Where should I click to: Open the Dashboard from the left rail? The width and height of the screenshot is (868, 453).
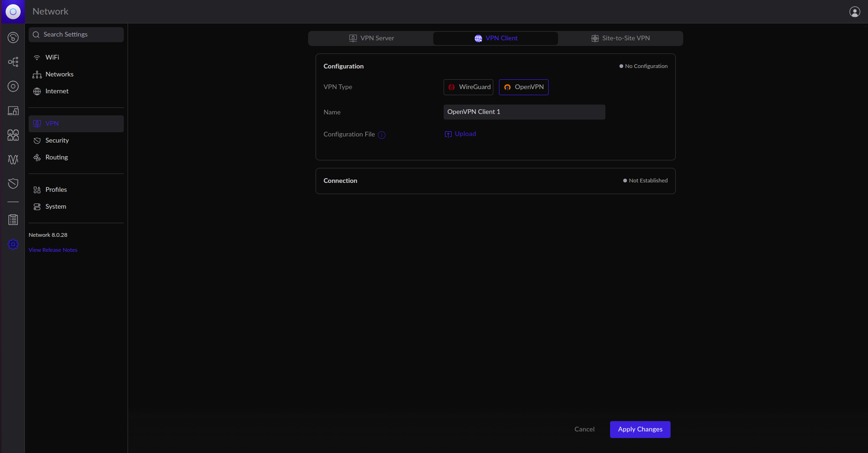13,38
